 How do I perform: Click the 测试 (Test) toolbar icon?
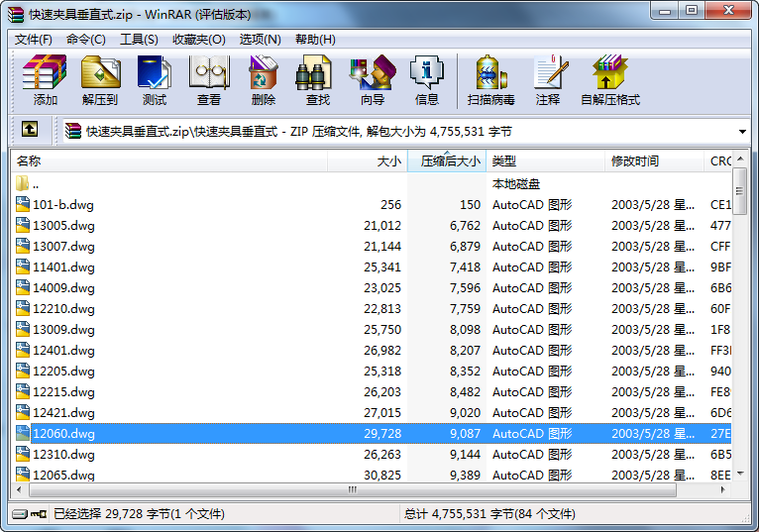pyautogui.click(x=155, y=72)
